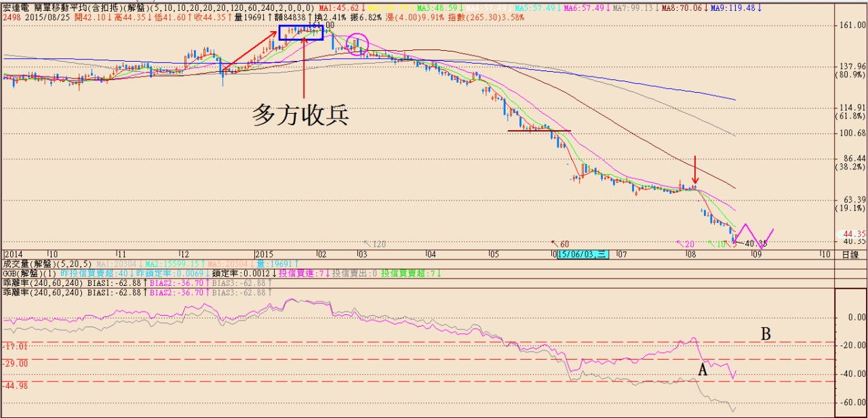The image size is (868, 418).
Task: Click the MA9:119.48 legend label
Action: point(736,7)
